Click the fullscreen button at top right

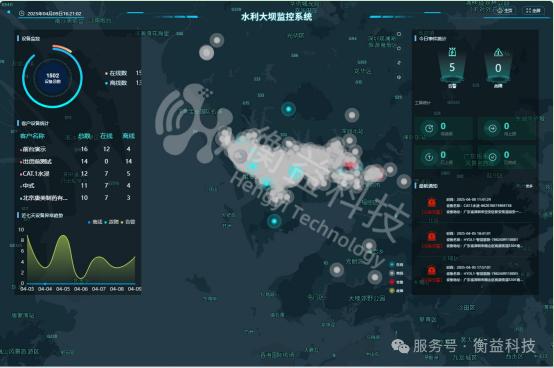click(533, 11)
